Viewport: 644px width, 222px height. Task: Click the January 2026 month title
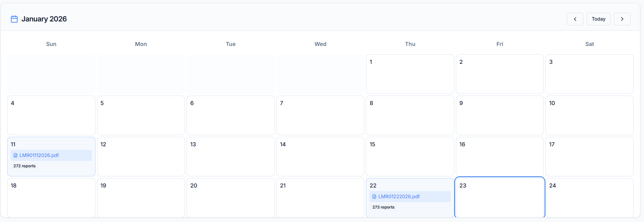[44, 19]
